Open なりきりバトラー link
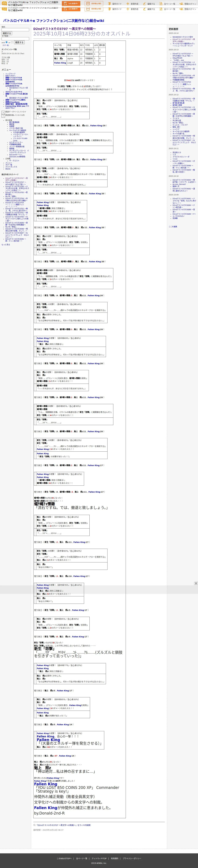Viewport: 198px width, 868px height. (16, 142)
